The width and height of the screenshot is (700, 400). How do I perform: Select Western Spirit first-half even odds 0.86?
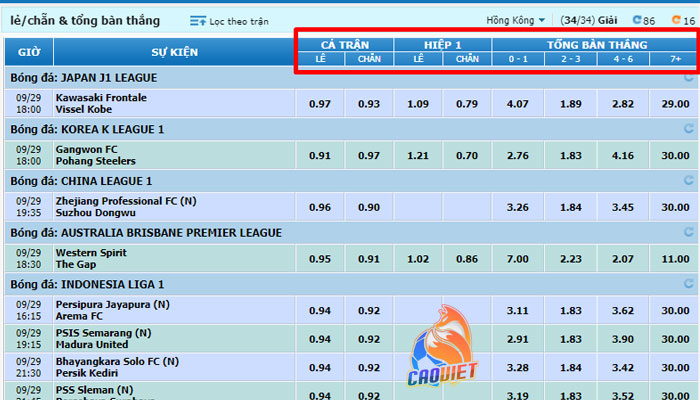click(467, 259)
